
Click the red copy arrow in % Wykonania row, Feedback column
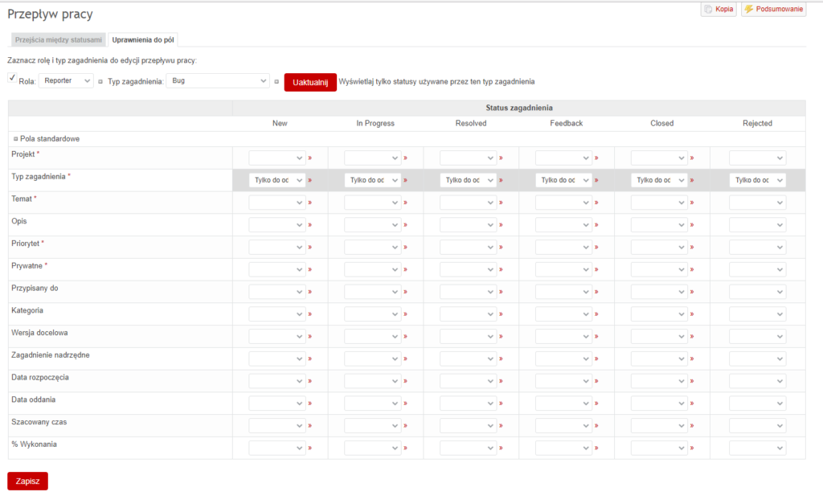coord(596,448)
